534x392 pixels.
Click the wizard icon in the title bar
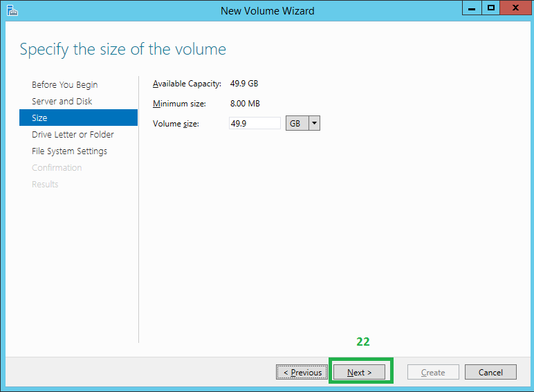click(12, 10)
